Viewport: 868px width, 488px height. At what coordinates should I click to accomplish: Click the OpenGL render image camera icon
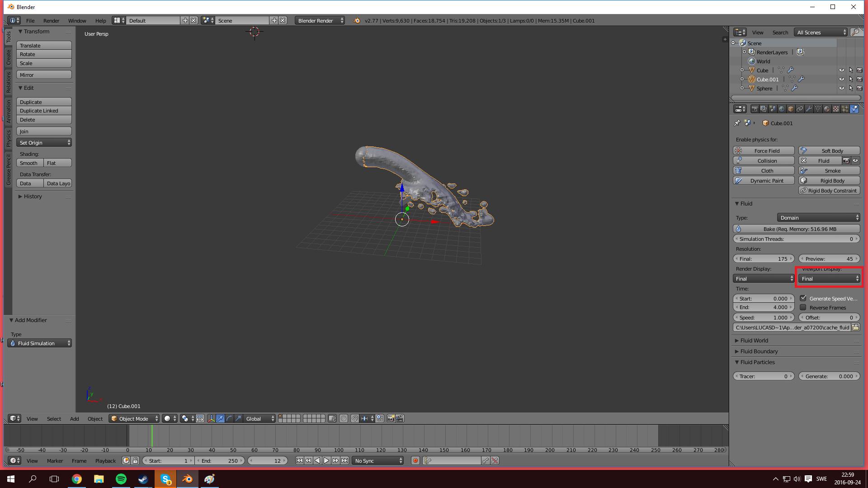[x=391, y=419]
